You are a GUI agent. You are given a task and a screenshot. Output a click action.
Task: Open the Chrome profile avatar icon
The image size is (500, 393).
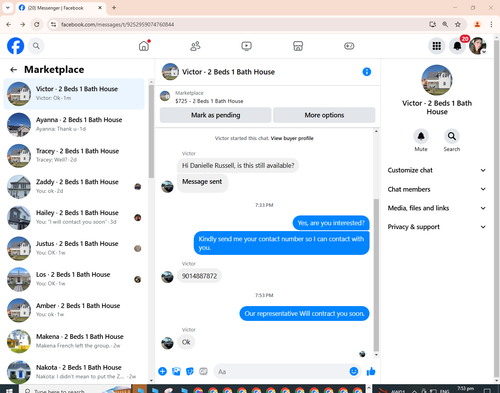[477, 24]
